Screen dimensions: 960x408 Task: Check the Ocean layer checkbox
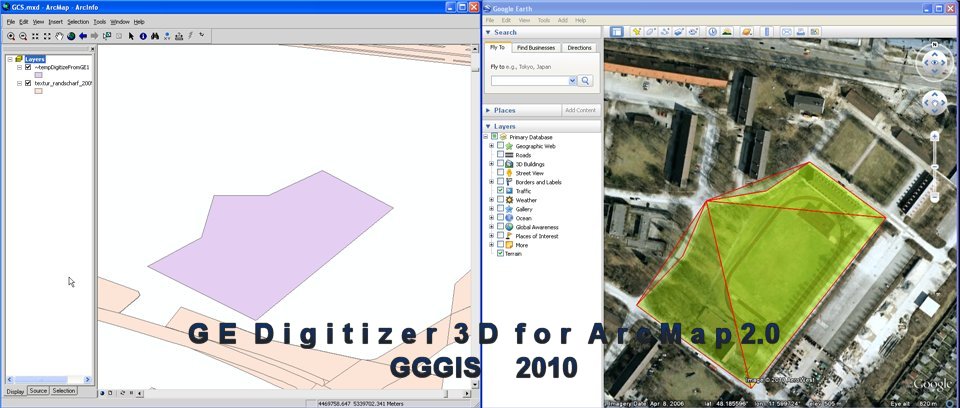500,217
